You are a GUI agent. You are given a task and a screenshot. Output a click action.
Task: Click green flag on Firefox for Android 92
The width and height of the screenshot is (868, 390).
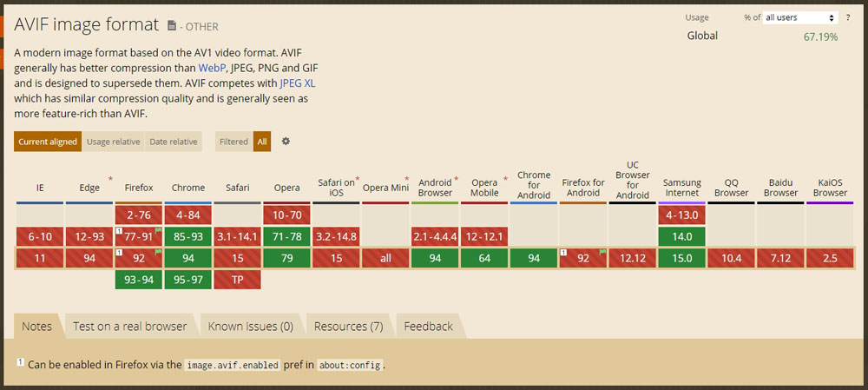pyautogui.click(x=602, y=252)
